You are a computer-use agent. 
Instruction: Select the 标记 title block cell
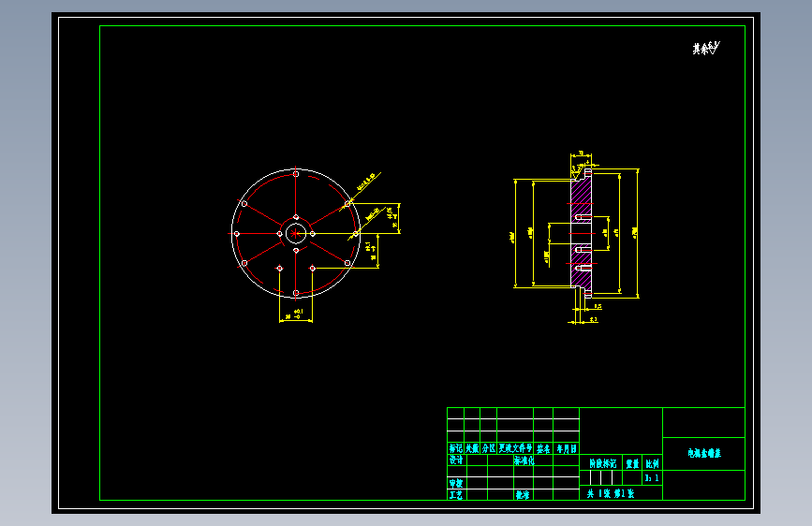(456, 448)
